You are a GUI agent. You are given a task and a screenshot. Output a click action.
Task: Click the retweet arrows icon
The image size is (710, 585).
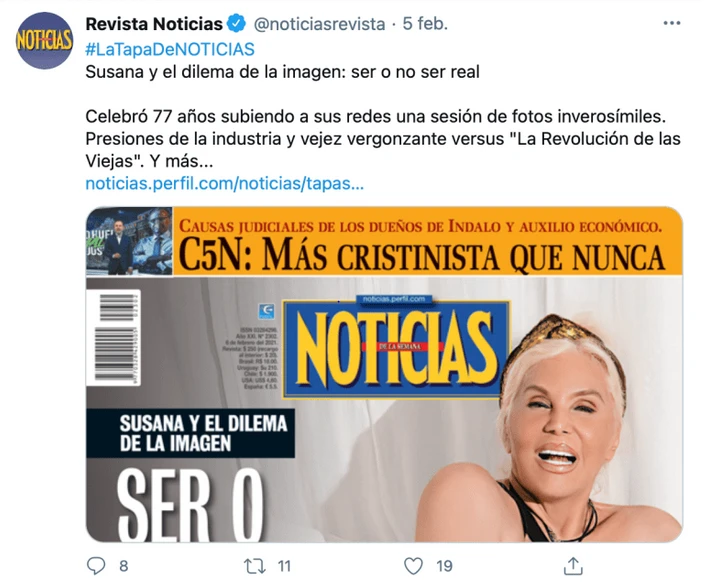point(254,566)
